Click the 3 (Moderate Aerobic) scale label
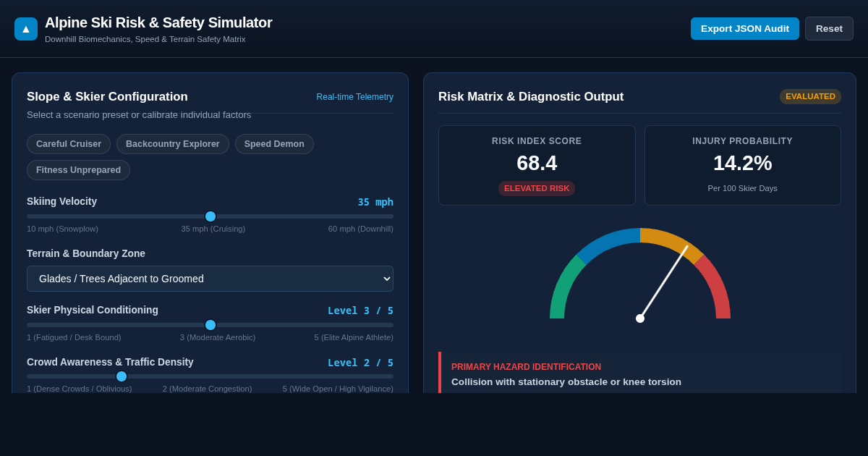The height and width of the screenshot is (456, 868). coord(218,337)
